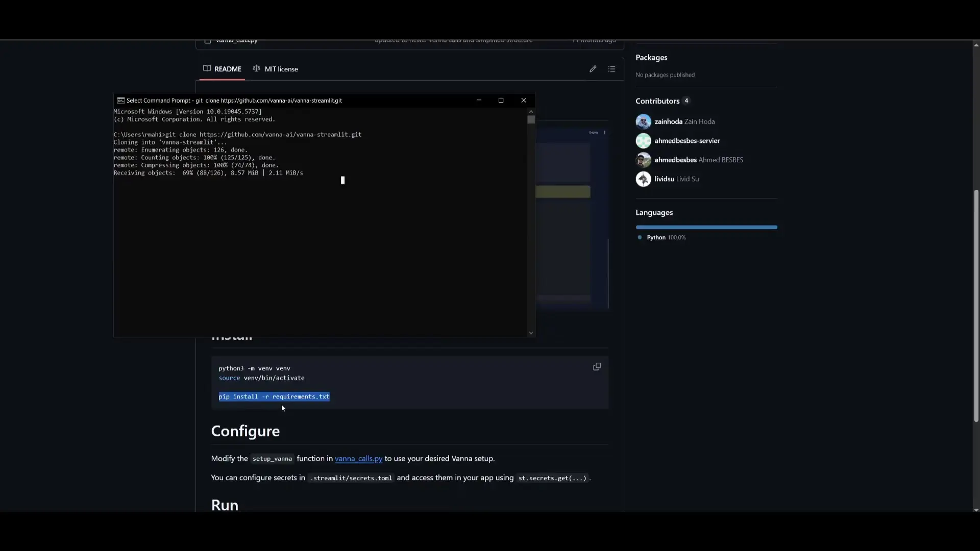Click Command Prompt scrollbar up arrow

point(531,111)
